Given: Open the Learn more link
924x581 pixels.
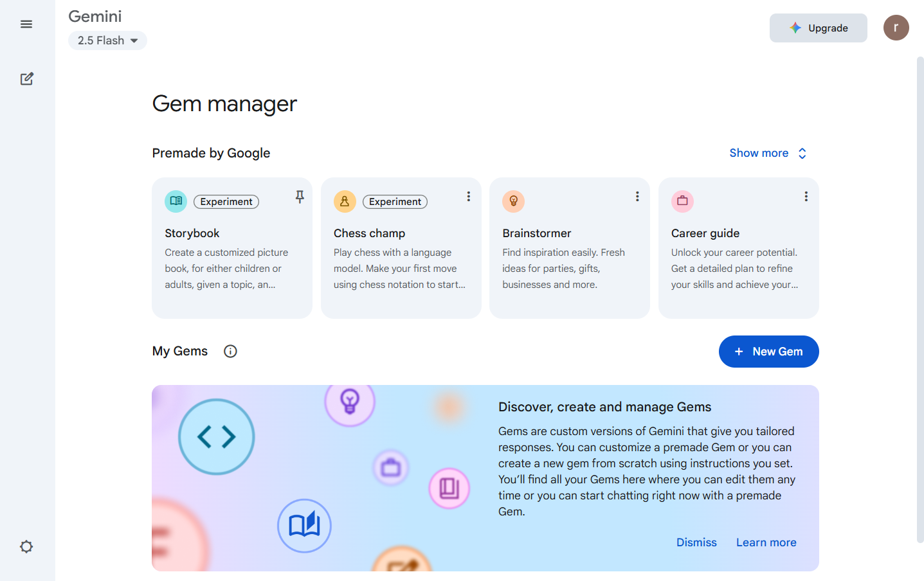Looking at the screenshot, I should pos(766,542).
